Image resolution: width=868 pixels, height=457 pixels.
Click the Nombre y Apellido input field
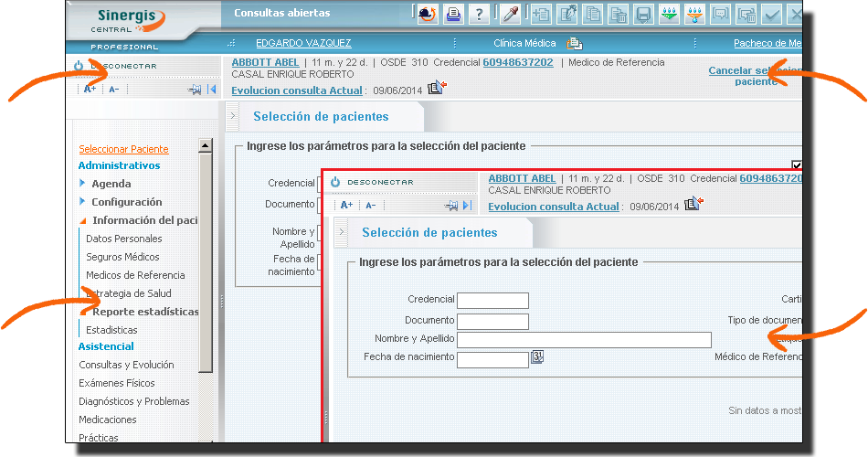point(584,340)
